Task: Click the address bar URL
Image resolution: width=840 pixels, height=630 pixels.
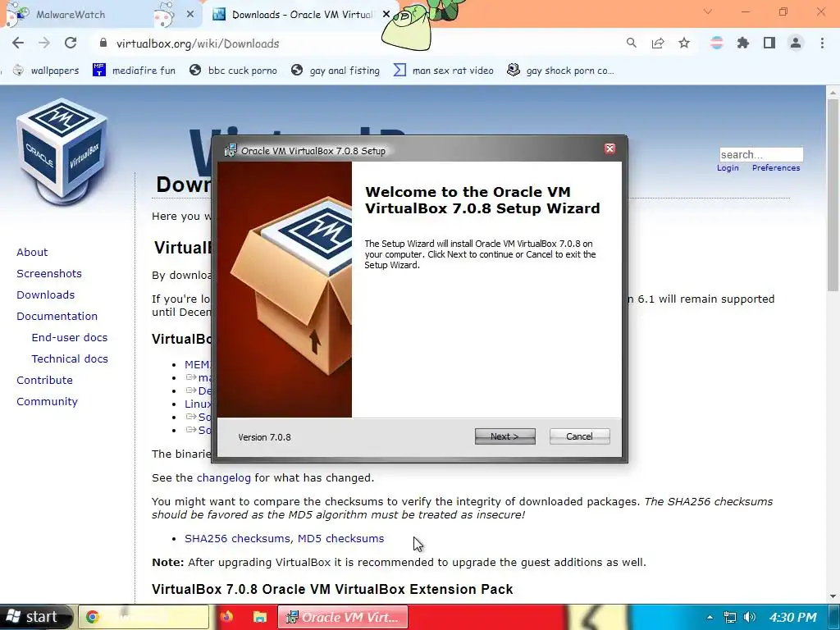Action: tap(198, 44)
